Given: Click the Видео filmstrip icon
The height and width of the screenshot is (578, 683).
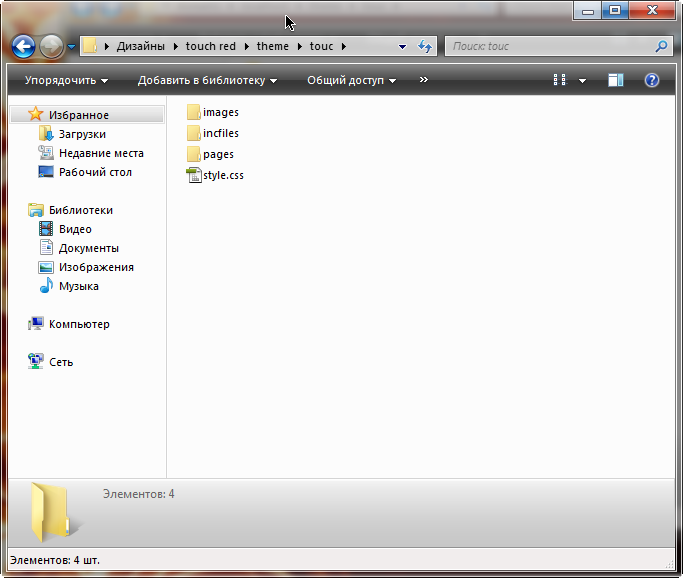Looking at the screenshot, I should point(46,229).
